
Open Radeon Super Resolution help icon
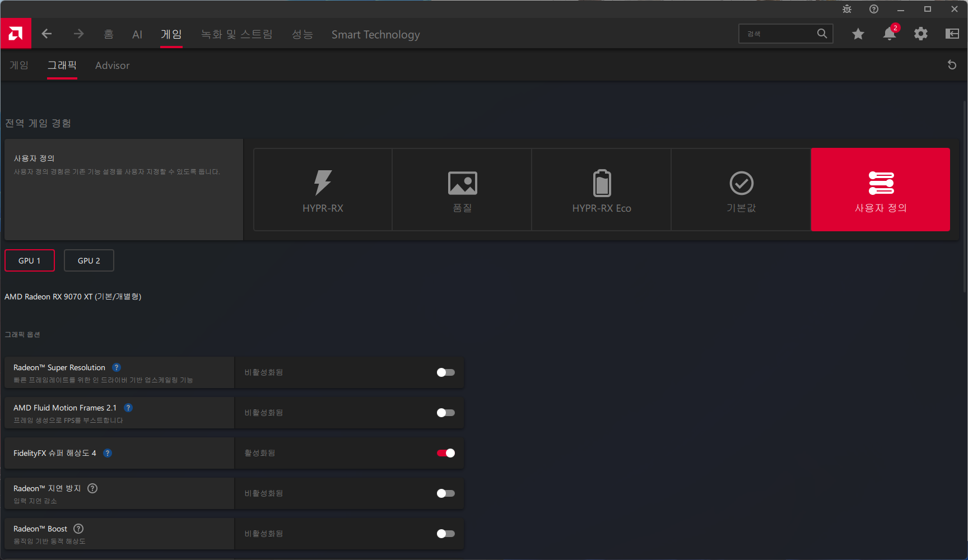coord(117,367)
